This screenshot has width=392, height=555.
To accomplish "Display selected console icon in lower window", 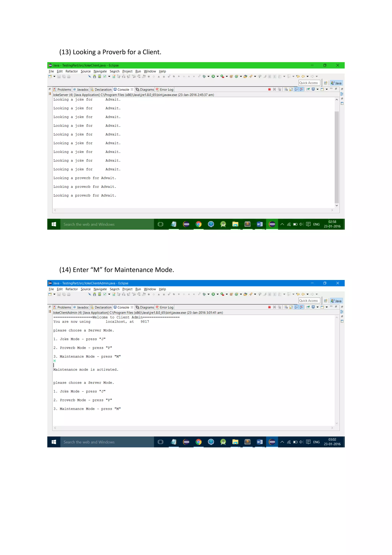I will click(313, 307).
